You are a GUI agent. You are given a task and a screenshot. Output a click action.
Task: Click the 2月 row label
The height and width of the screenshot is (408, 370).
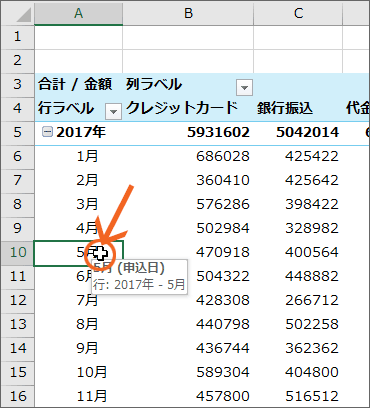(x=87, y=180)
